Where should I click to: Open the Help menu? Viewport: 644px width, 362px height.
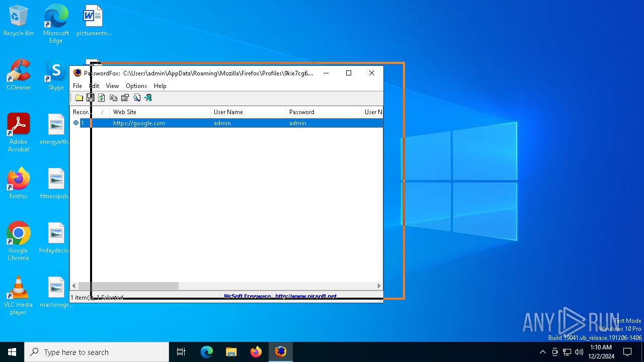coord(160,86)
